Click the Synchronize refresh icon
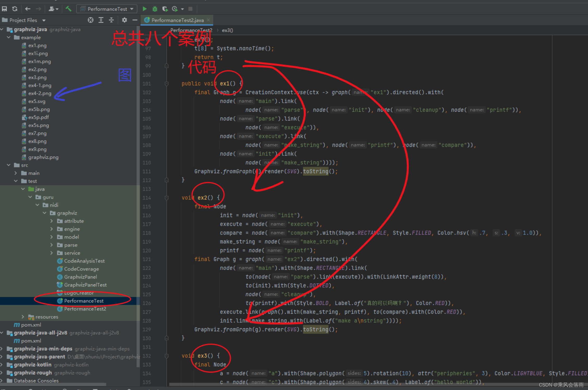588x390 pixels. pos(15,9)
